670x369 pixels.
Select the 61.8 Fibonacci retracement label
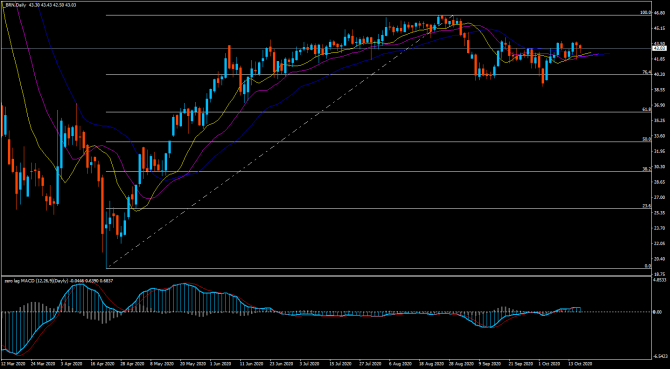pyautogui.click(x=646, y=110)
